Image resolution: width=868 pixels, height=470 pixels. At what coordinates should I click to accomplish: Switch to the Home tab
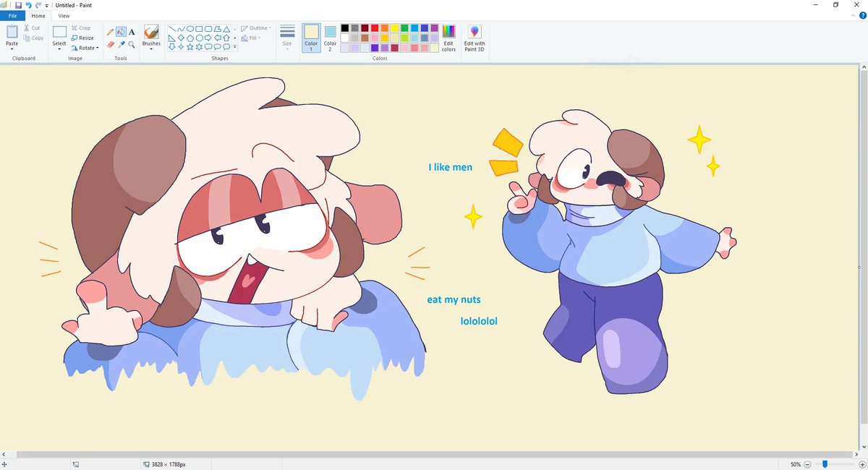click(38, 15)
